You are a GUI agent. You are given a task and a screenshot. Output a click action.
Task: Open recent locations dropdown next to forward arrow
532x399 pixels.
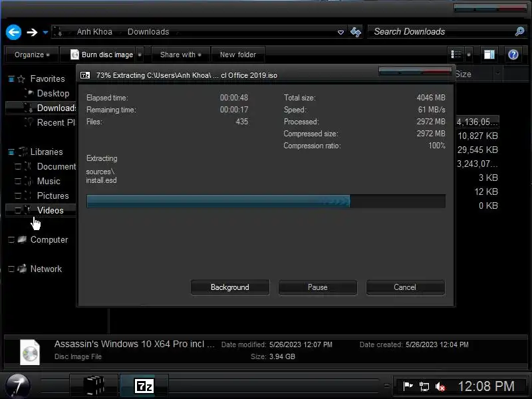(45, 33)
